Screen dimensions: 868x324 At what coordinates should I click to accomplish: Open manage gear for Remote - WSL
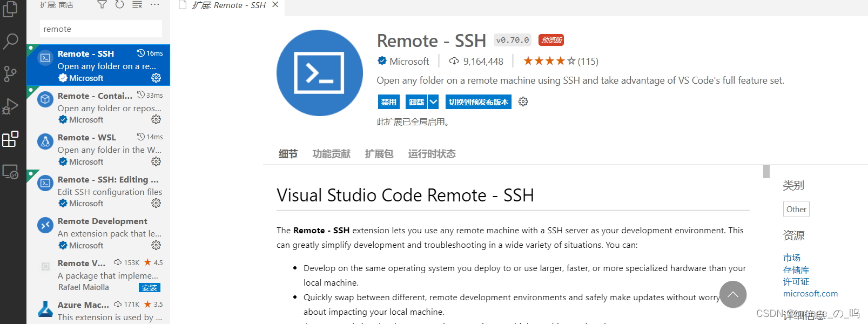[156, 161]
